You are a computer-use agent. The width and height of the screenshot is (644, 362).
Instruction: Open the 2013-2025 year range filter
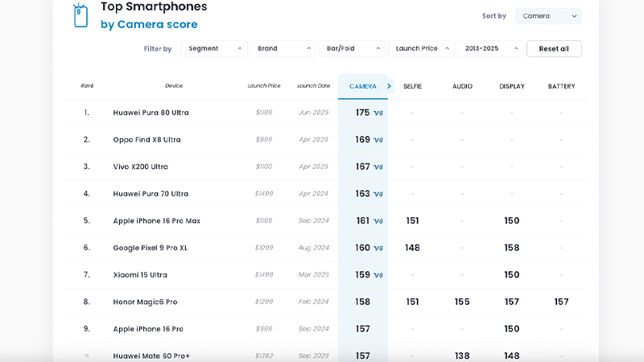(x=490, y=48)
